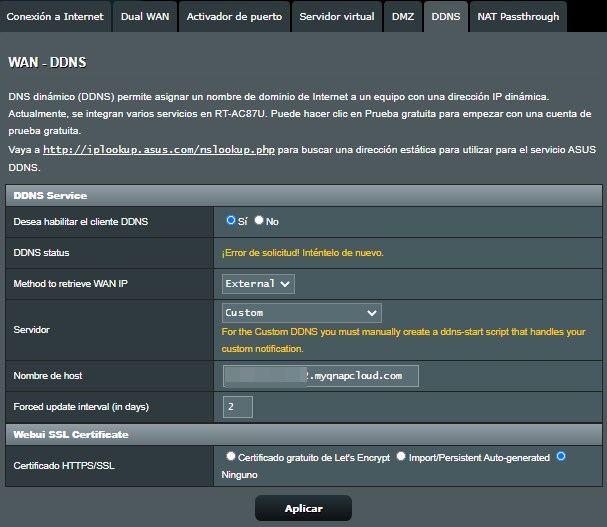The image size is (607, 527).
Task: Expand the Servidor dropdown showing Custom
Action: [301, 313]
